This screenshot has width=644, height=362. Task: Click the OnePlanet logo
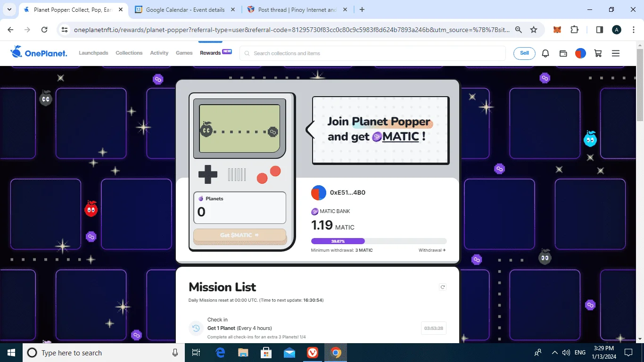pyautogui.click(x=39, y=52)
